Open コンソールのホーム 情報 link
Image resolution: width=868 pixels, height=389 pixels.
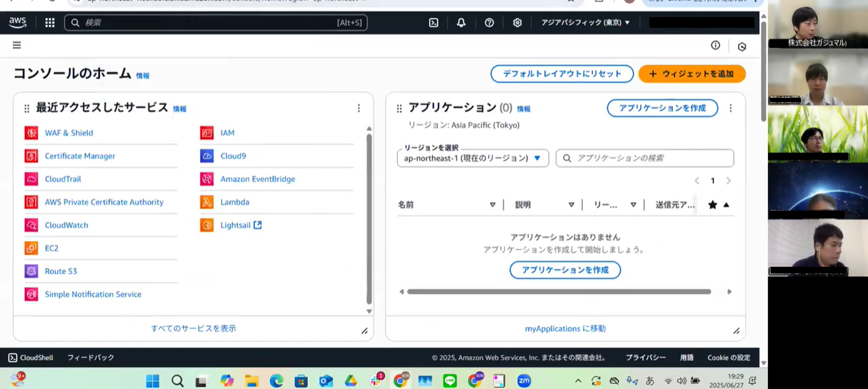143,76
